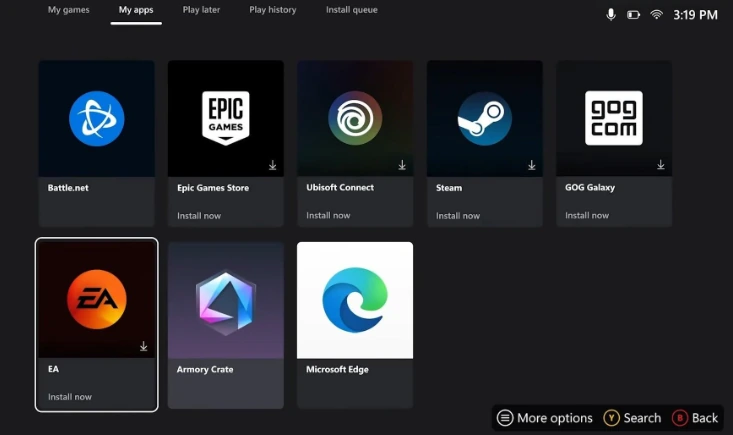Click download arrow on Epic Games Store
This screenshot has width=733, height=435.
pyautogui.click(x=273, y=165)
